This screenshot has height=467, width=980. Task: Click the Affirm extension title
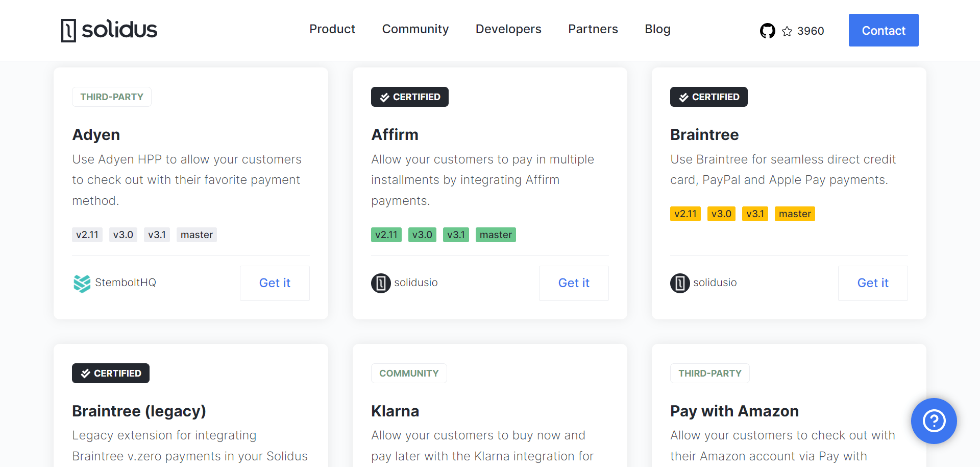pyautogui.click(x=395, y=134)
